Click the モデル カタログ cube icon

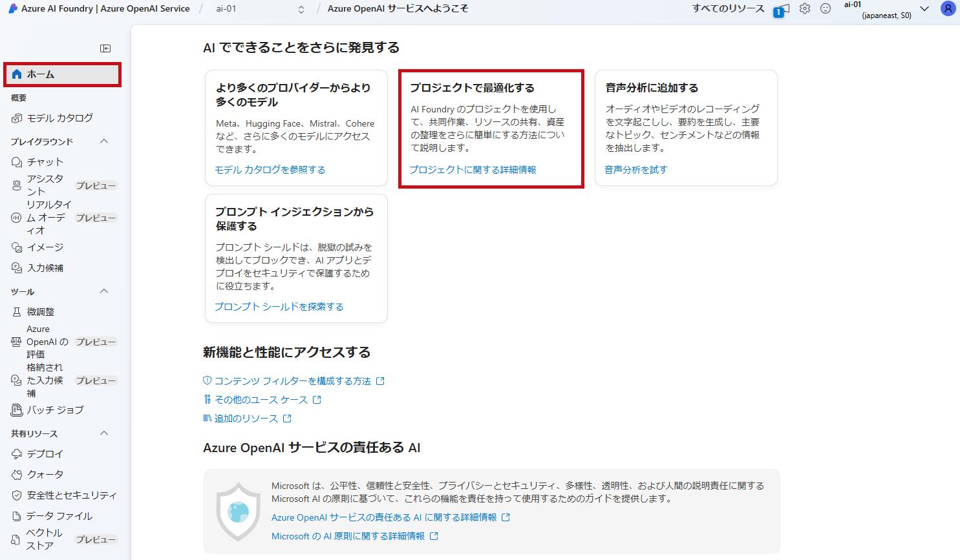(17, 118)
